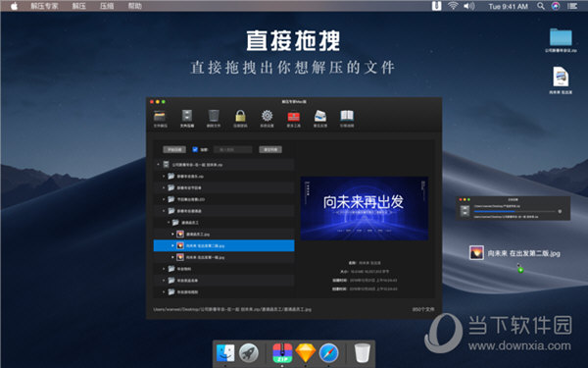Image resolution: width=588 pixels, height=368 pixels.
Task: Open the 压缩 menu in menu bar
Action: click(x=107, y=6)
